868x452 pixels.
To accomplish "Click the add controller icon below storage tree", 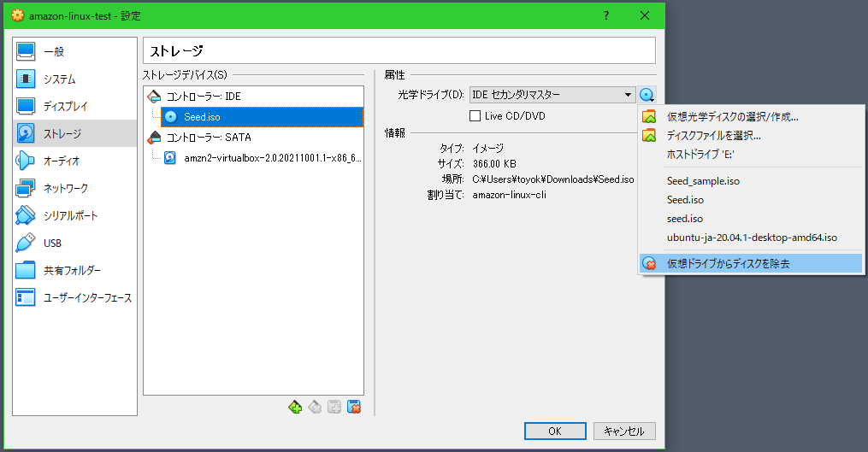I will pos(295,408).
